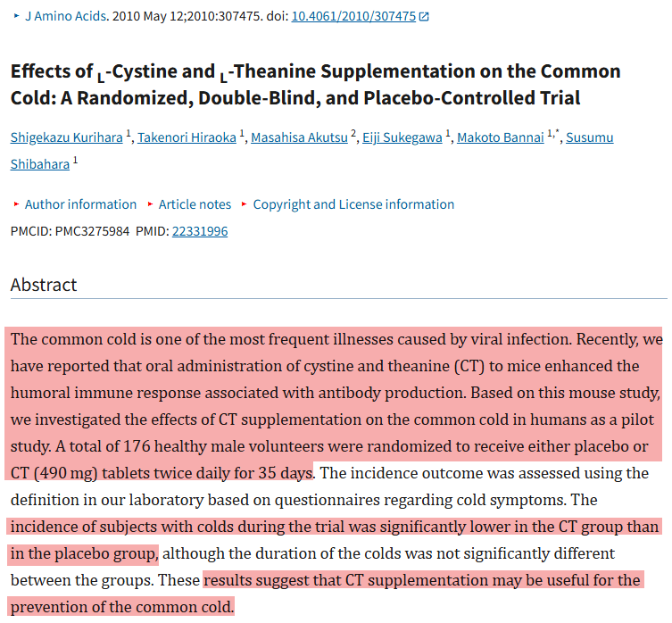The height and width of the screenshot is (623, 672).
Task: Open the DOI link 10.4061/2010/307475
Action: coord(353,16)
